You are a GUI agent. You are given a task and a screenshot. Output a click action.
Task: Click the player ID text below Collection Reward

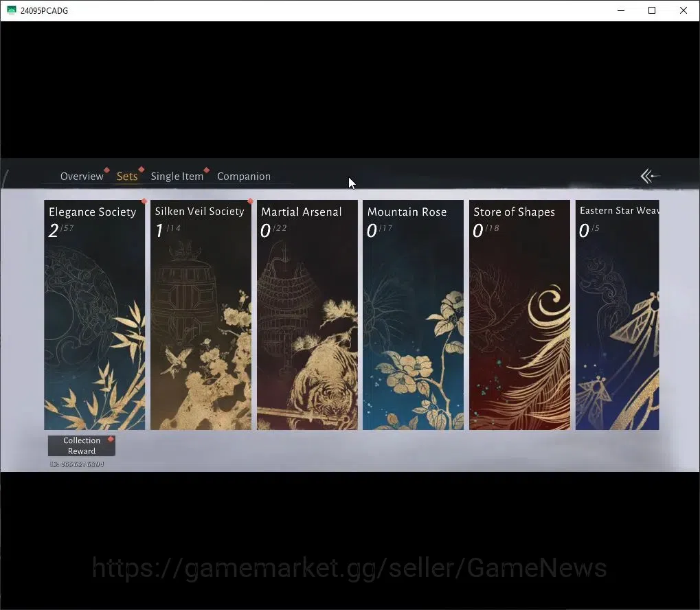[x=77, y=464]
